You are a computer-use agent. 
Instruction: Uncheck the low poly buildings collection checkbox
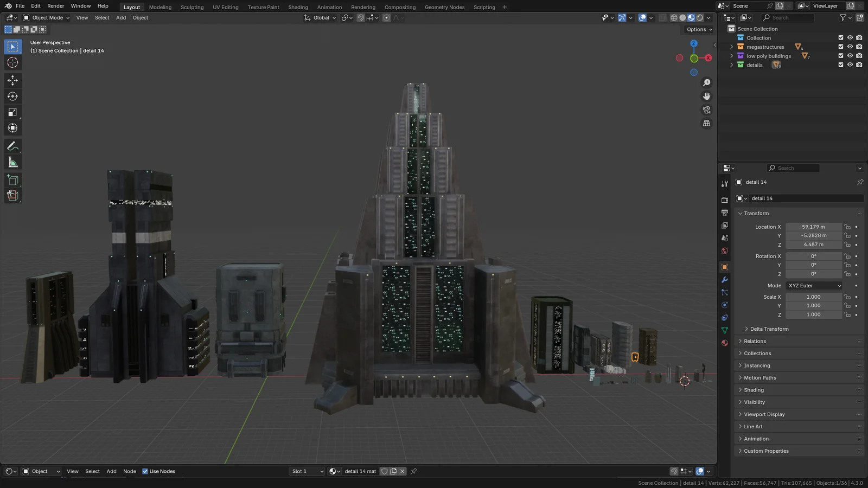click(841, 56)
